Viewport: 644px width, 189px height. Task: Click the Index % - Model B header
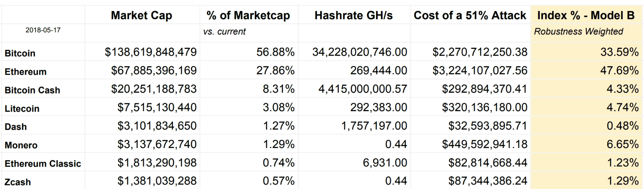click(586, 15)
